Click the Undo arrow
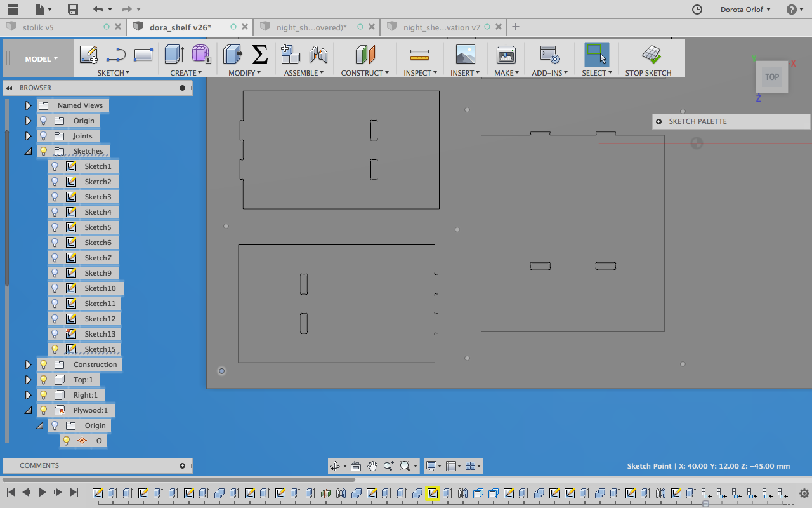The height and width of the screenshot is (508, 812). (x=98, y=10)
